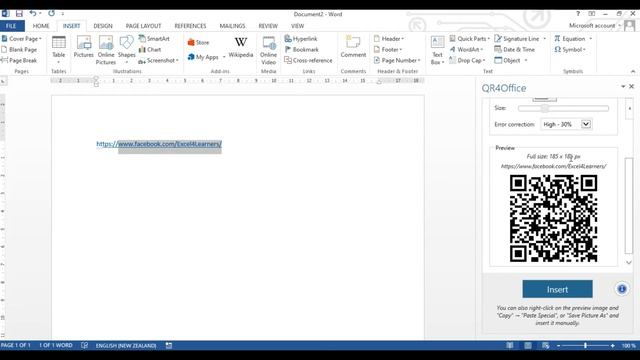This screenshot has width=640, height=360.
Task: Click the Insert QR code button
Action: [557, 289]
